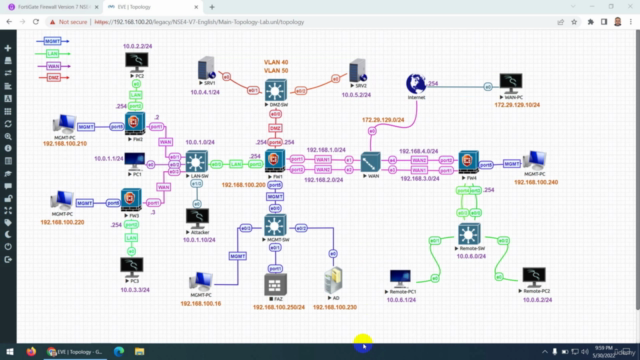Open a new browser tab
This screenshot has width=640, height=360.
(x=212, y=7)
